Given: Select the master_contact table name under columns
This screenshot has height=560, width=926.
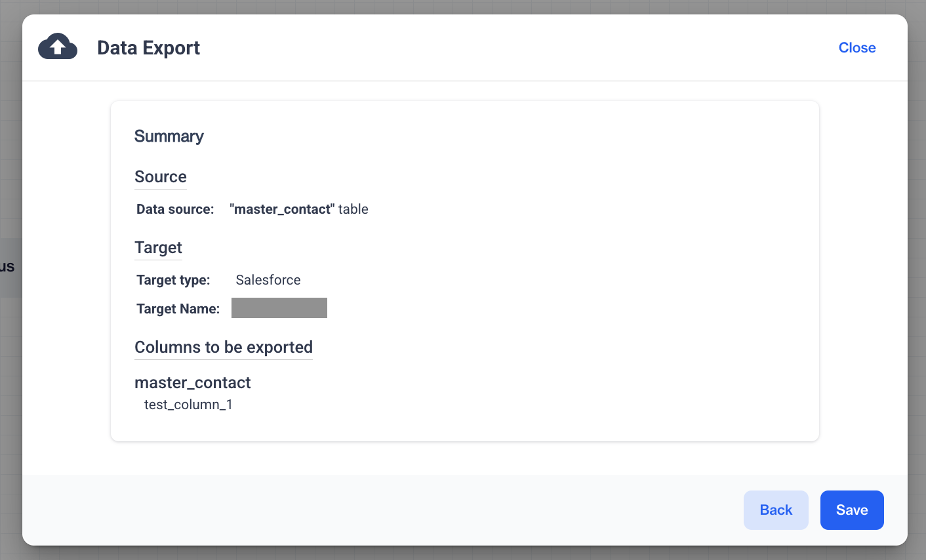Looking at the screenshot, I should tap(193, 383).
